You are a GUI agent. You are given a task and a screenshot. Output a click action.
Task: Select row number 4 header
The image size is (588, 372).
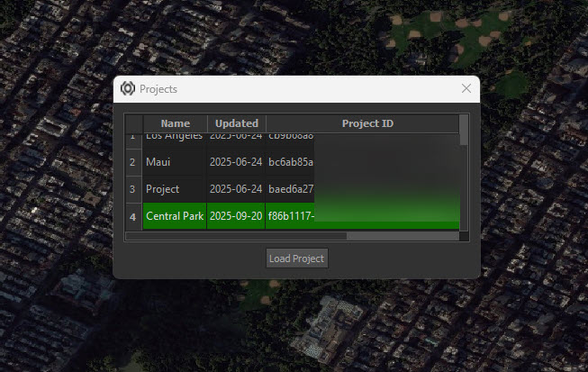[133, 217]
